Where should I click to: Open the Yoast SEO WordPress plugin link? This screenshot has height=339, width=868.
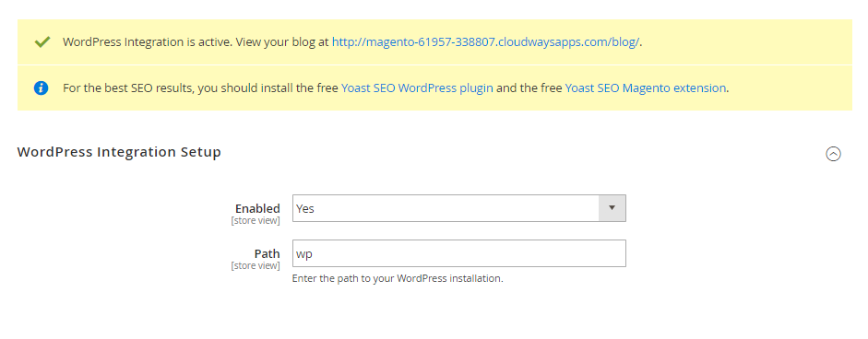click(x=417, y=88)
